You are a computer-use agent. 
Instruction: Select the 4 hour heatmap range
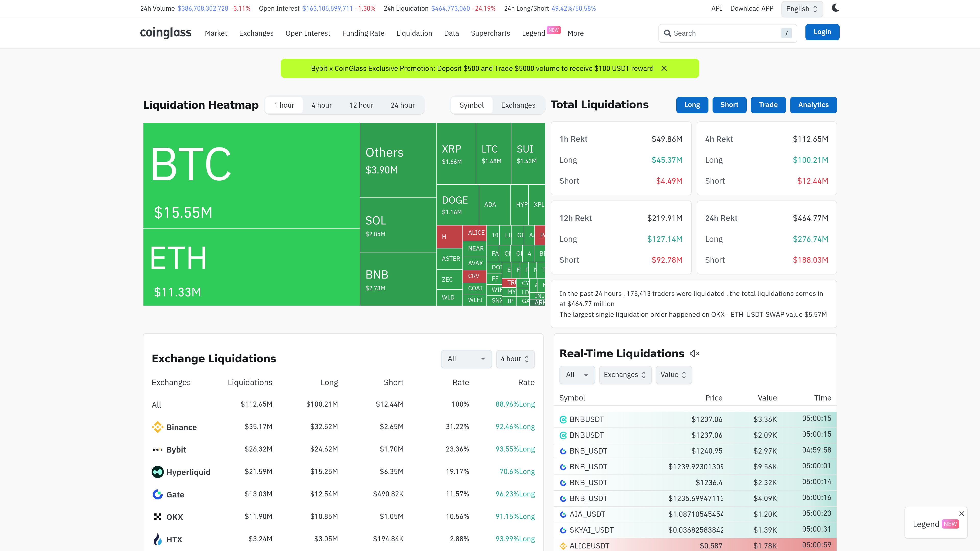pyautogui.click(x=322, y=105)
